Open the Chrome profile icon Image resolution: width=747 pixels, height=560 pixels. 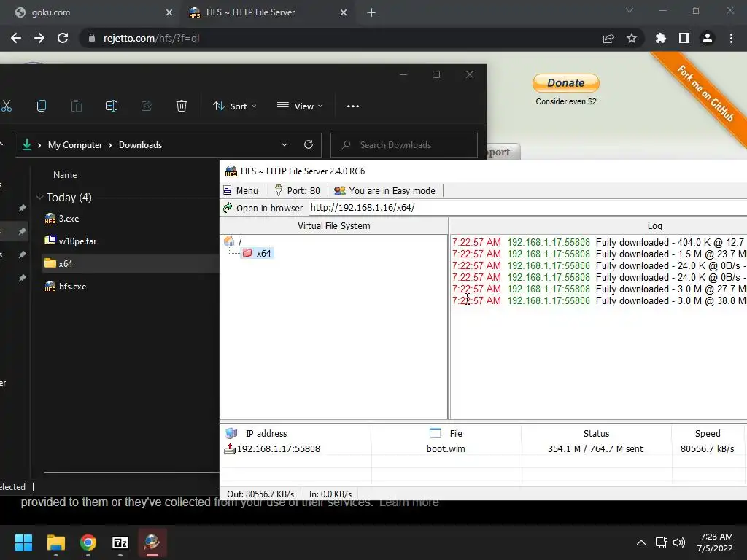point(708,38)
